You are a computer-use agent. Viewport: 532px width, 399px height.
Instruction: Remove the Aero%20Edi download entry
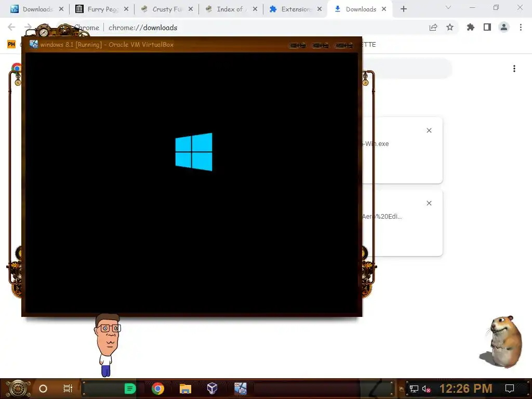(429, 203)
